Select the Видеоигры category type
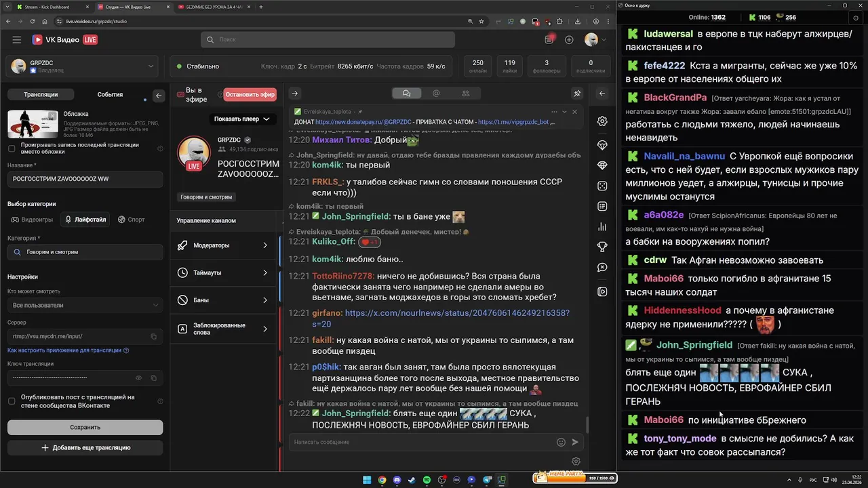868x488 pixels. [32, 220]
